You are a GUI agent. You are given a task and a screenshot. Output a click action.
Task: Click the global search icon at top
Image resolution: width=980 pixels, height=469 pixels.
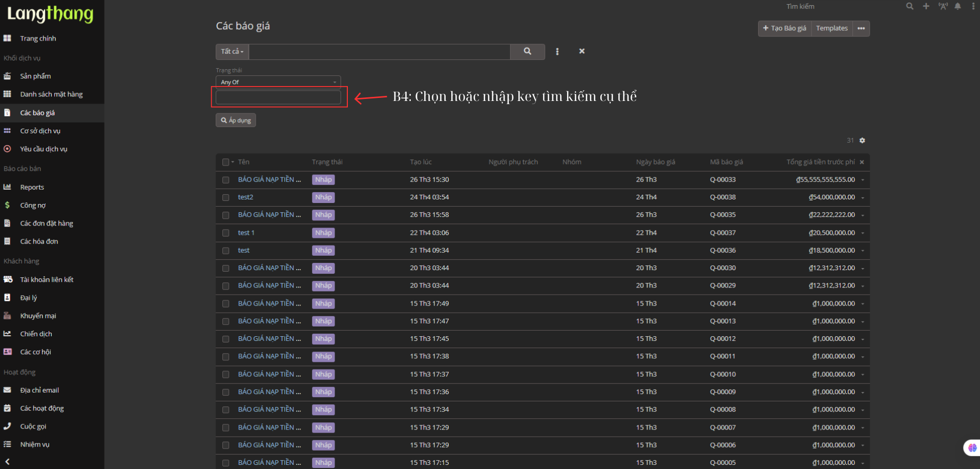click(909, 6)
